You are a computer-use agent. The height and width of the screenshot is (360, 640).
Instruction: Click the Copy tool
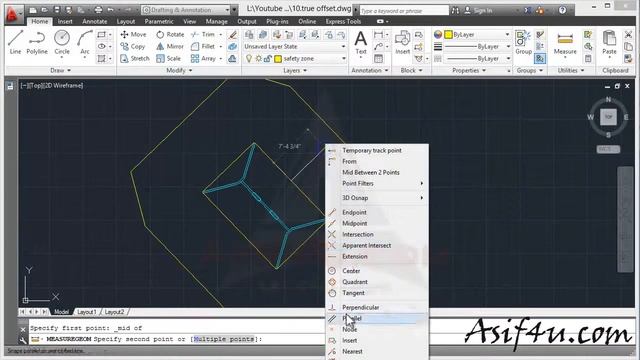[133, 47]
